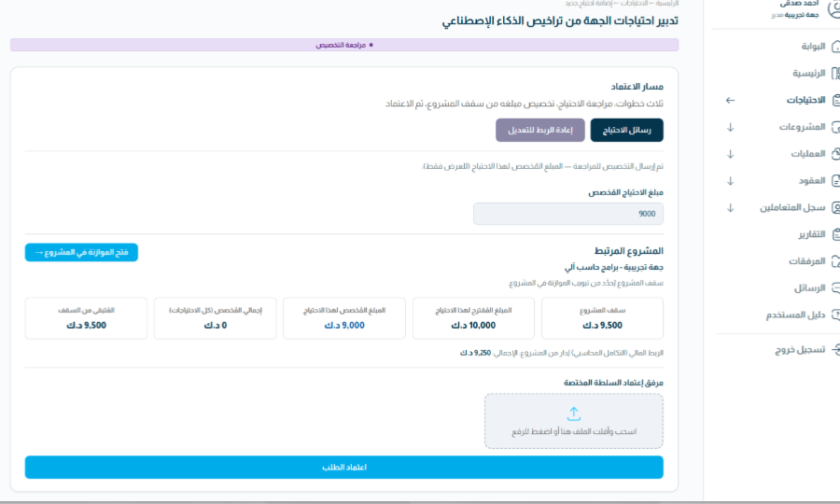Click the المشروع المرتبط heading
This screenshot has width=840, height=504.
pyautogui.click(x=629, y=251)
